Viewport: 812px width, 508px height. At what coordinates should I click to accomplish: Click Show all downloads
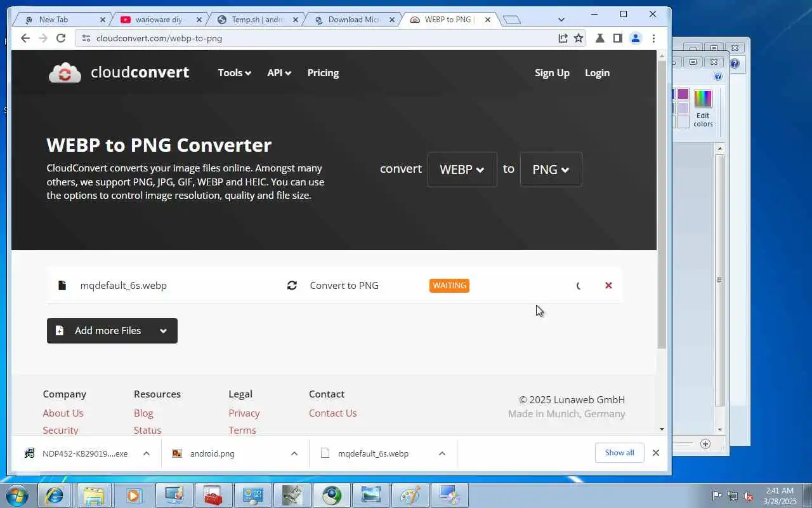coord(619,453)
